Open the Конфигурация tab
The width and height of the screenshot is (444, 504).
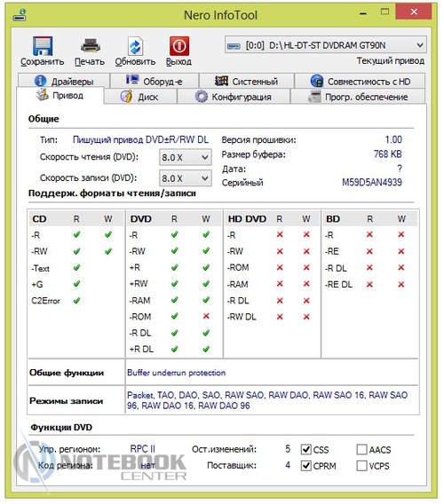click(234, 97)
